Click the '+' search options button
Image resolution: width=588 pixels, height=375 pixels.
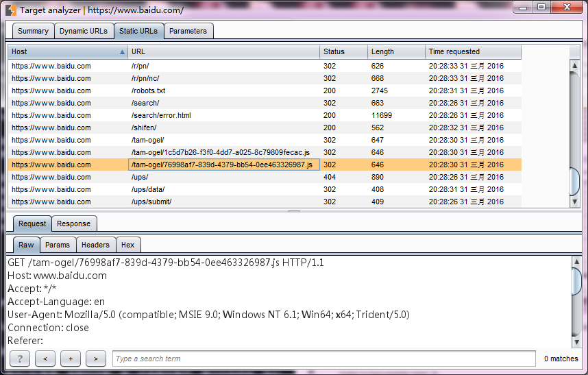coord(71,359)
